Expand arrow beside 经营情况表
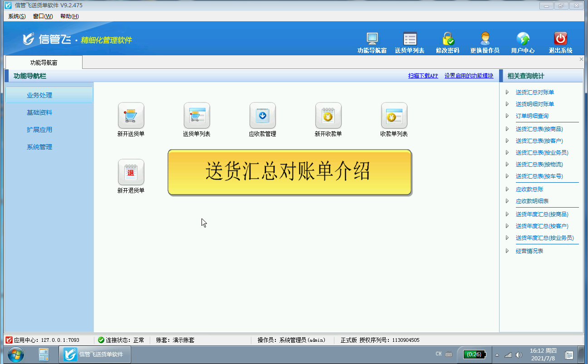Screen dimensions: 588x364 (507, 251)
